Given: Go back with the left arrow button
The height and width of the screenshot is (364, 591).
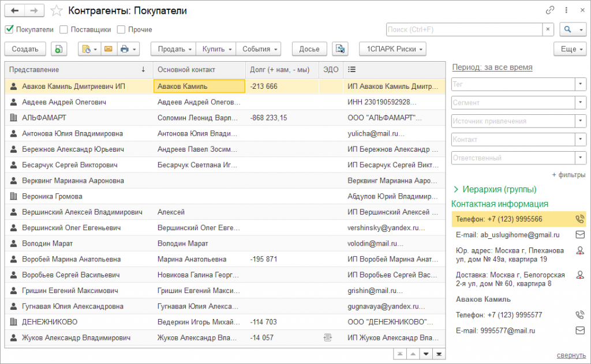Looking at the screenshot, I should click(x=14, y=10).
